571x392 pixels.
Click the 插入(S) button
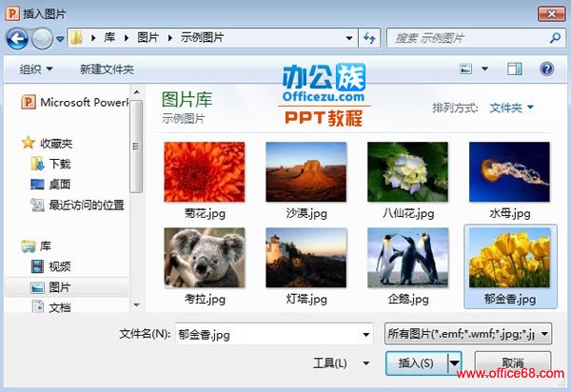tap(416, 363)
